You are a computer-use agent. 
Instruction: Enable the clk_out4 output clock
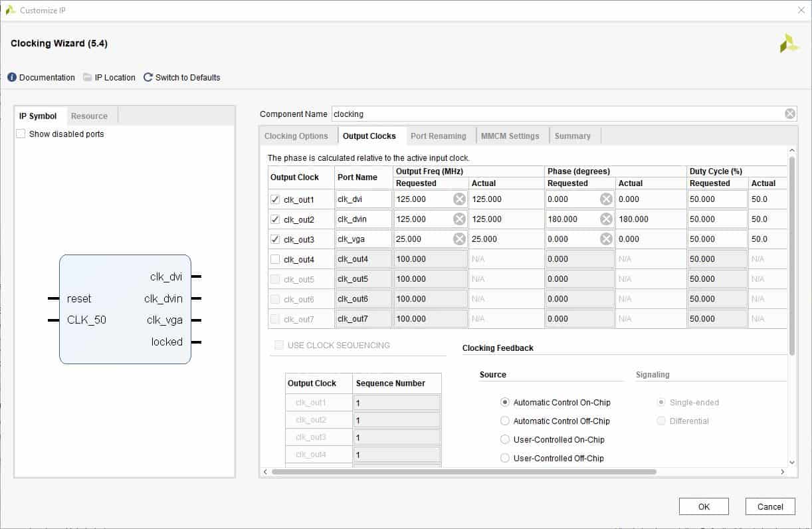[275, 259]
